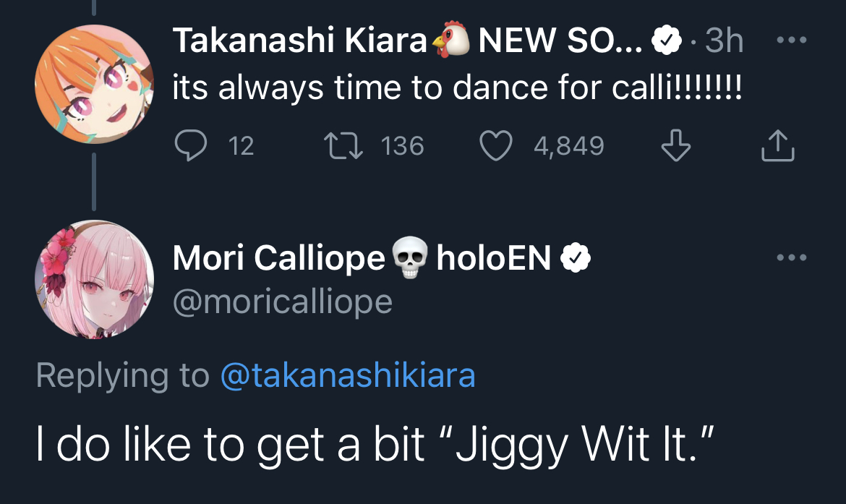Open Kiara's "its always time to dance" tweet
This screenshot has height=504, width=846.
coord(457,88)
